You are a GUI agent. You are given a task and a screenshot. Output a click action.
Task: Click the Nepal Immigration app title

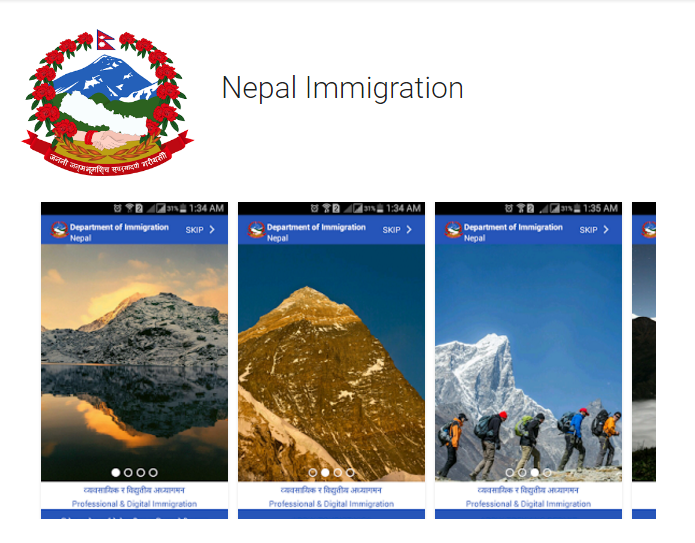[x=343, y=89]
